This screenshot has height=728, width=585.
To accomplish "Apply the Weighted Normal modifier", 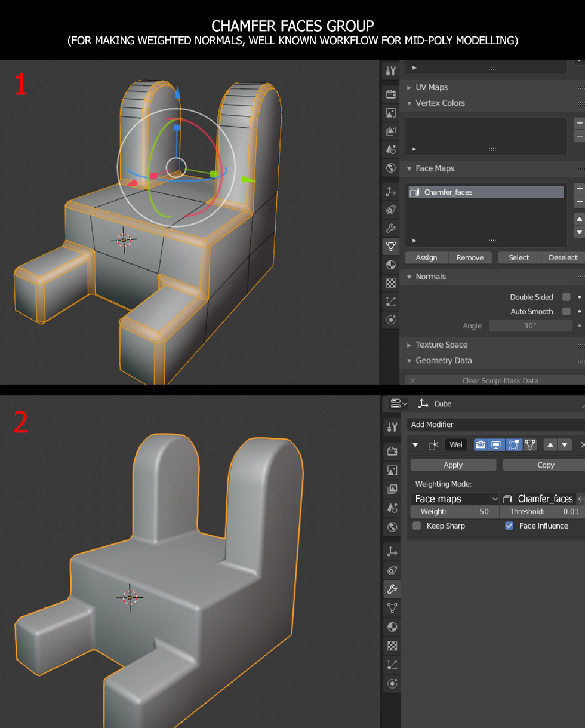I will pos(453,465).
